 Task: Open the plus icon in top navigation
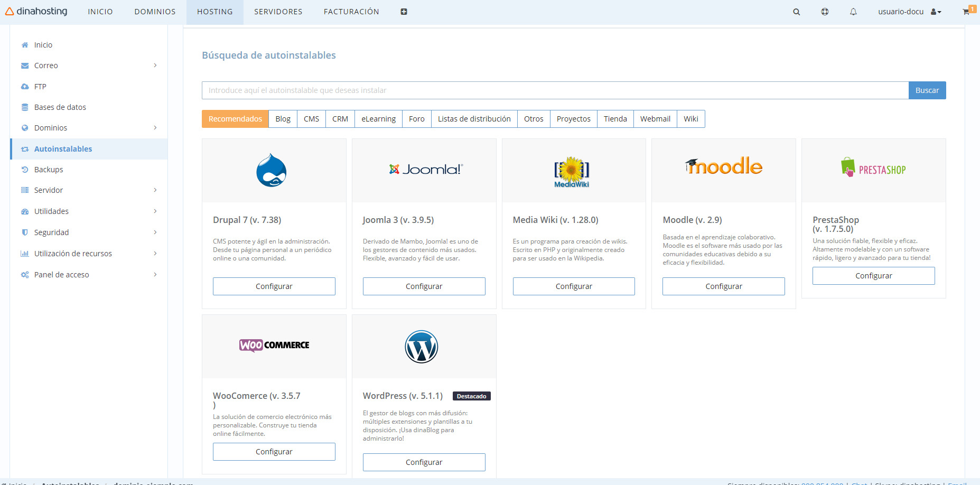(404, 12)
